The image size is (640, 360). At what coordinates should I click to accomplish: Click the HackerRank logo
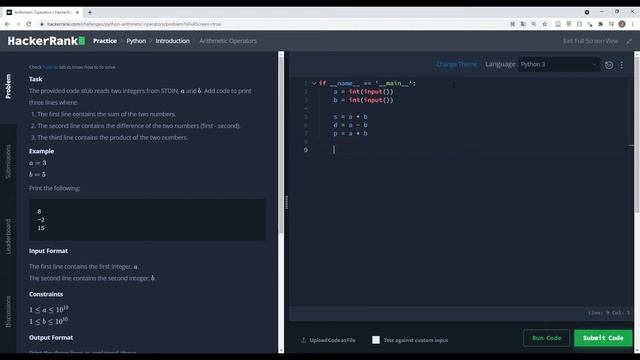click(46, 41)
